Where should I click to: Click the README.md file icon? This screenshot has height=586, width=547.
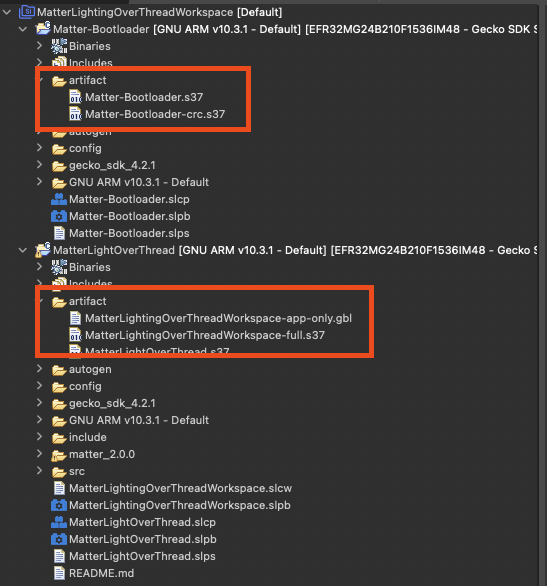tap(59, 573)
